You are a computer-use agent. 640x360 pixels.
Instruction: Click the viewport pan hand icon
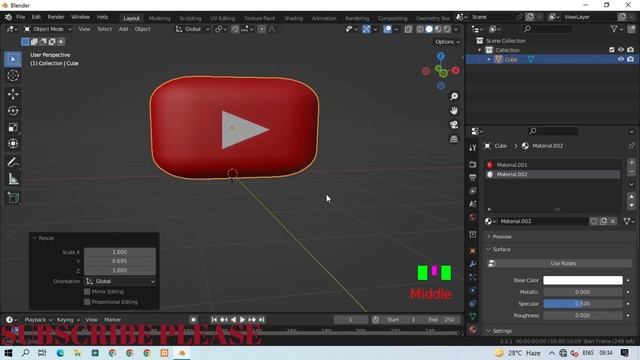click(454, 111)
